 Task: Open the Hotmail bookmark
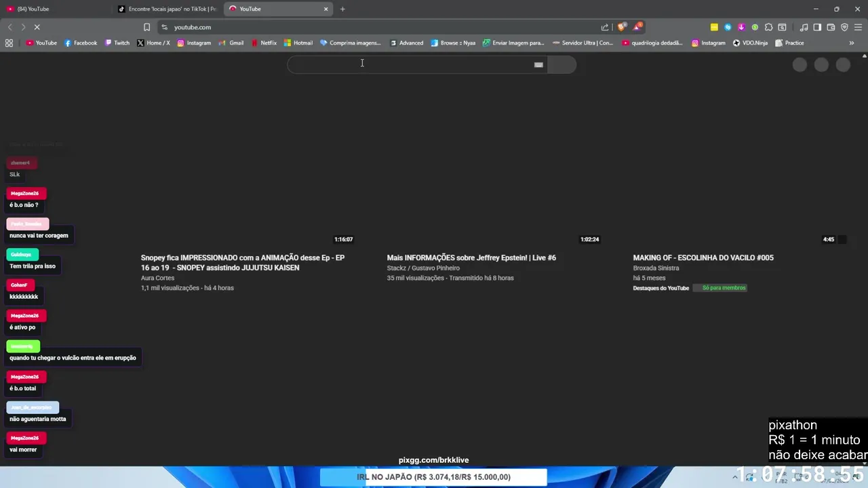pos(298,43)
